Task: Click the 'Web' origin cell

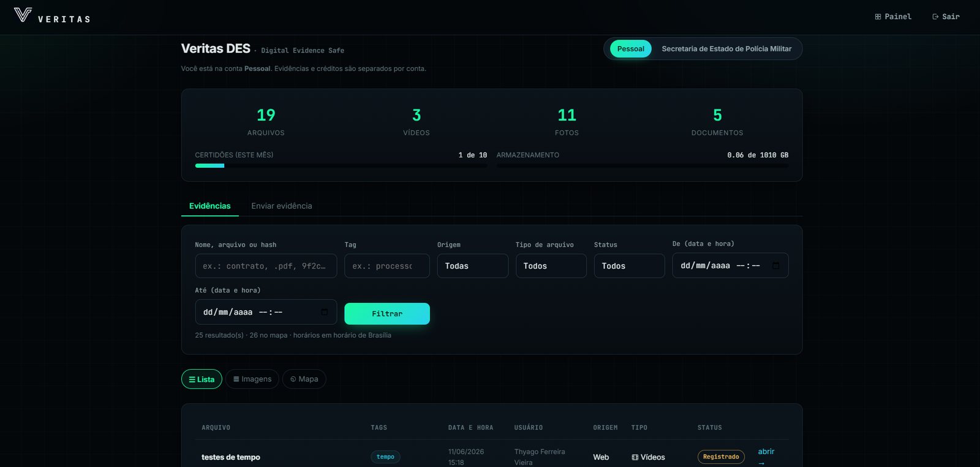Action: tap(601, 457)
